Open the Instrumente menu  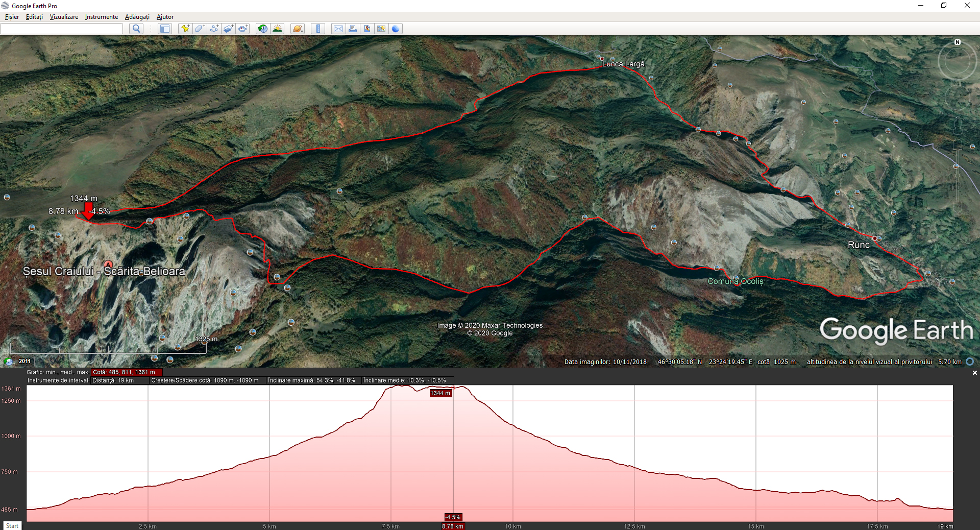pos(101,17)
